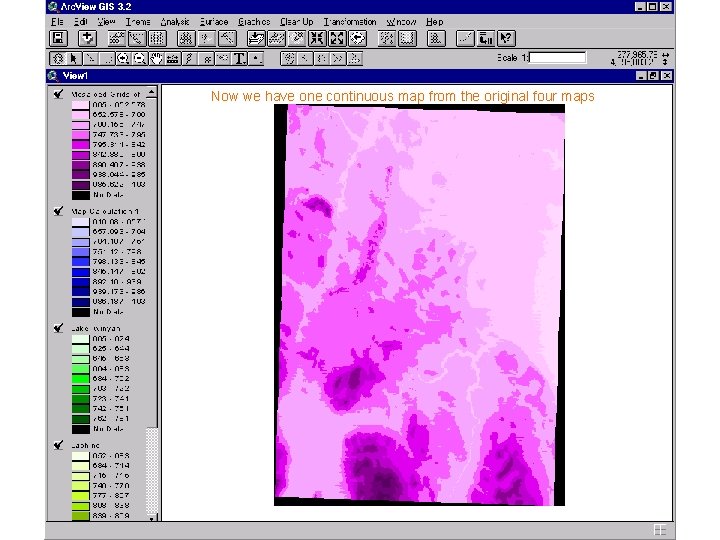Open the Analysis menu

pyautogui.click(x=175, y=21)
